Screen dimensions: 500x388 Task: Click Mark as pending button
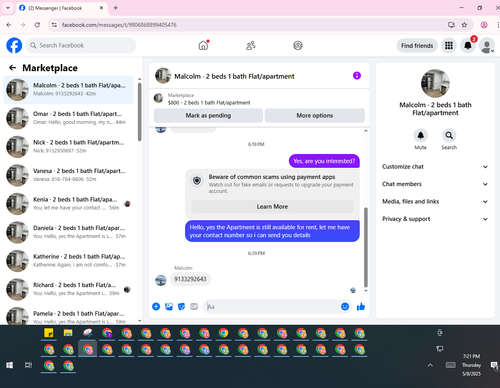tap(208, 115)
